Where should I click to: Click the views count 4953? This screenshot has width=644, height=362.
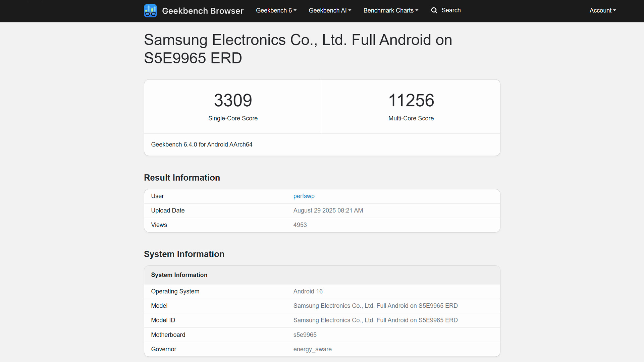click(x=300, y=225)
